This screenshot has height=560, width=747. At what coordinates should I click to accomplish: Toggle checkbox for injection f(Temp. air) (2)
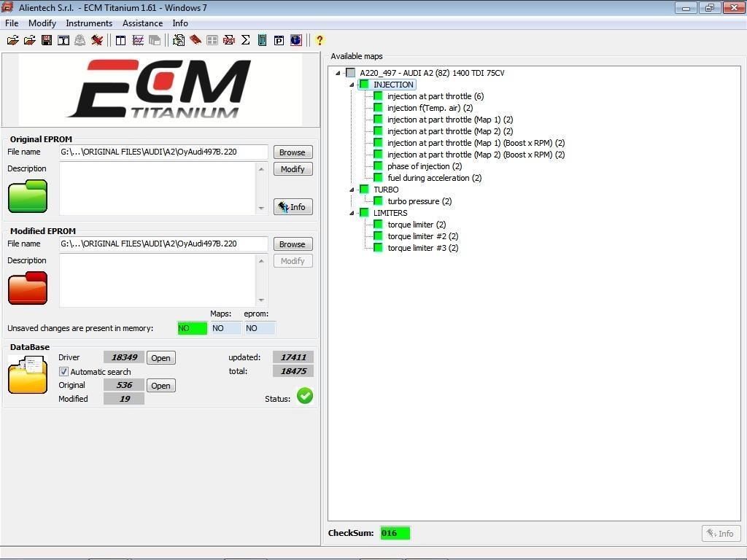pyautogui.click(x=379, y=108)
